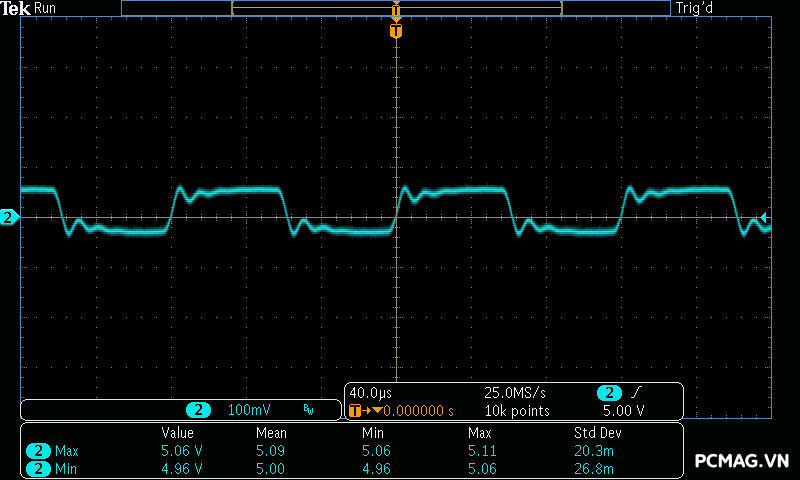The height and width of the screenshot is (480, 800).
Task: Click the channel 2 badge for Max measurement
Action: 39,451
